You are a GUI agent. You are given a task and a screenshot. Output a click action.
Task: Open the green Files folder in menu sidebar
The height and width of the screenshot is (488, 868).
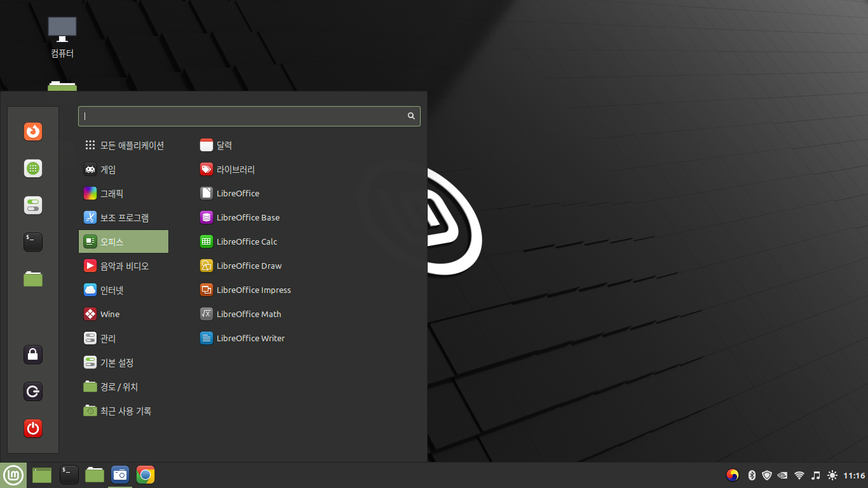[x=33, y=279]
